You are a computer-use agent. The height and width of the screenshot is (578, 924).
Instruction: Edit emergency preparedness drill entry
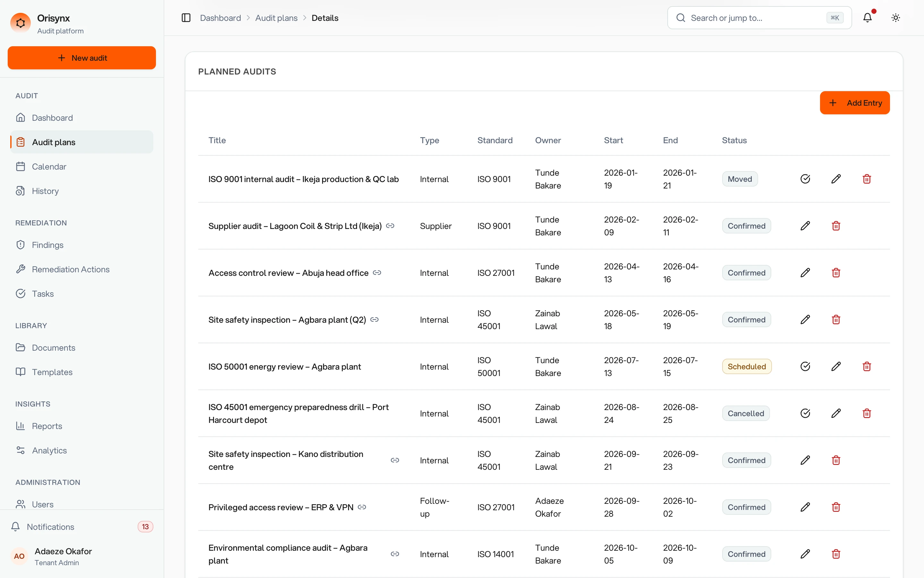[x=836, y=414]
